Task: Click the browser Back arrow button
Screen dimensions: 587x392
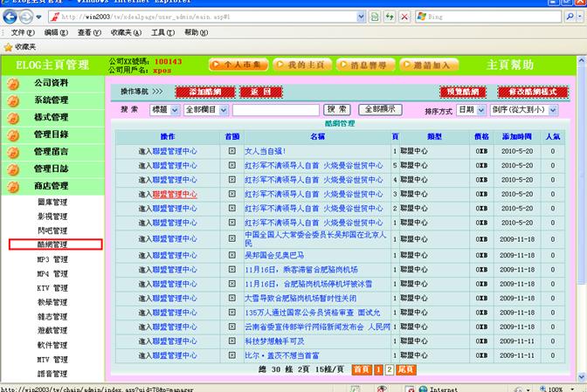Action: (11, 17)
